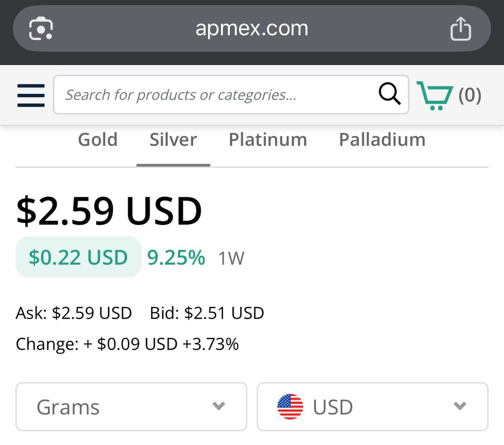The width and height of the screenshot is (504, 445).
Task: Open the shopping cart icon
Action: pos(434,95)
